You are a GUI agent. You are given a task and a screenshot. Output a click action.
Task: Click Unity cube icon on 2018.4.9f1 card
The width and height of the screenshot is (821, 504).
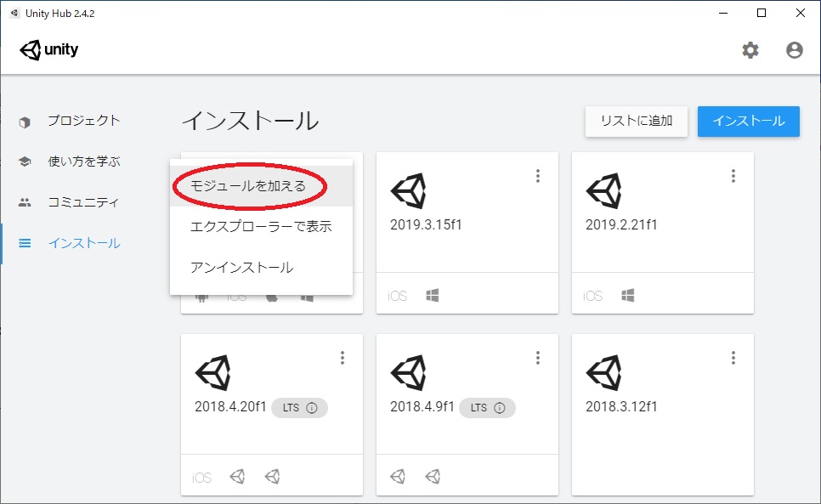(x=409, y=372)
